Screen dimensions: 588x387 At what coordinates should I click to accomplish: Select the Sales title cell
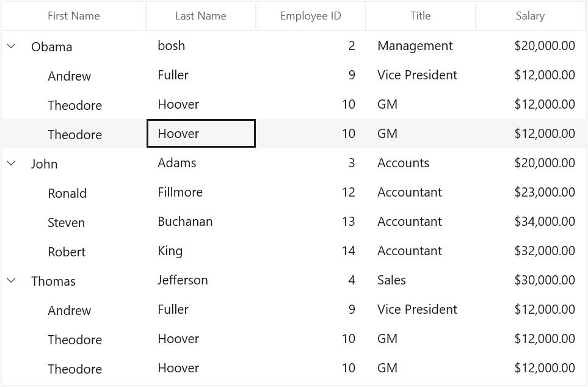[420, 280]
